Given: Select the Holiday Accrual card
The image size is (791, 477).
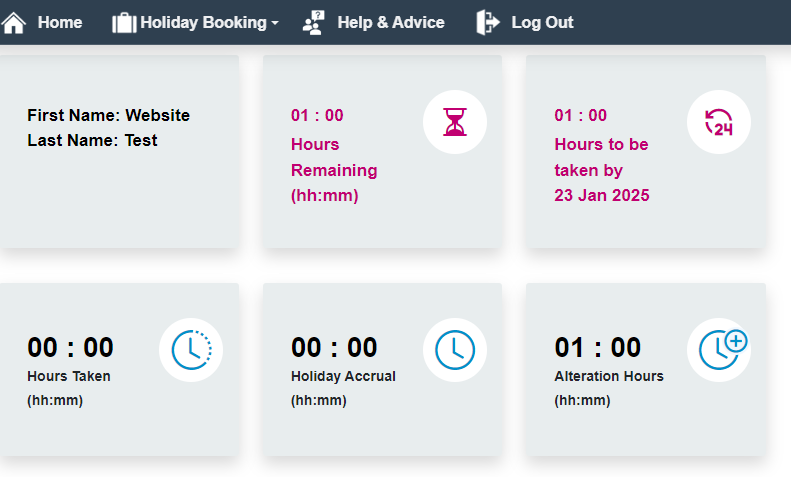Looking at the screenshot, I should pos(382,370).
